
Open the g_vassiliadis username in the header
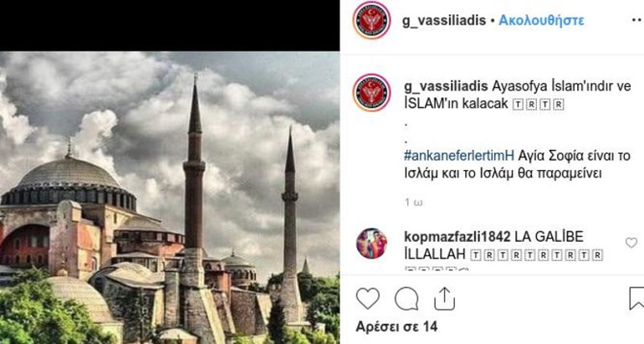[x=444, y=20]
